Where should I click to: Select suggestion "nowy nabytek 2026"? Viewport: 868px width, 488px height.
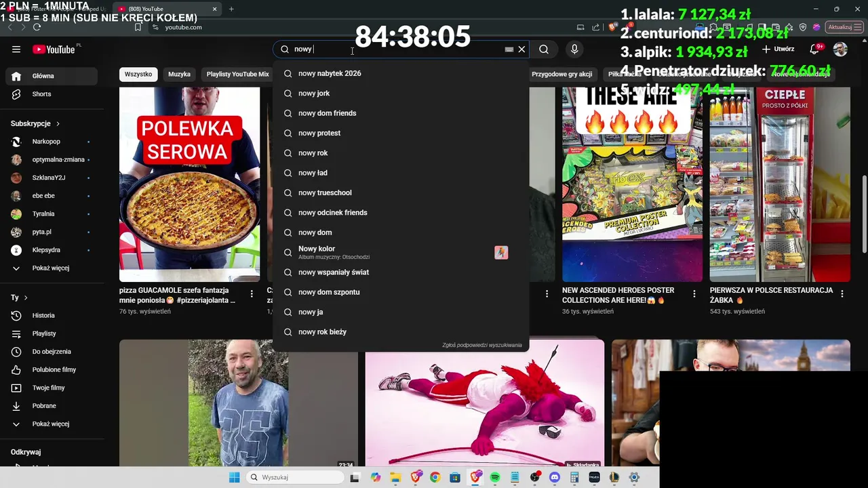point(401,73)
